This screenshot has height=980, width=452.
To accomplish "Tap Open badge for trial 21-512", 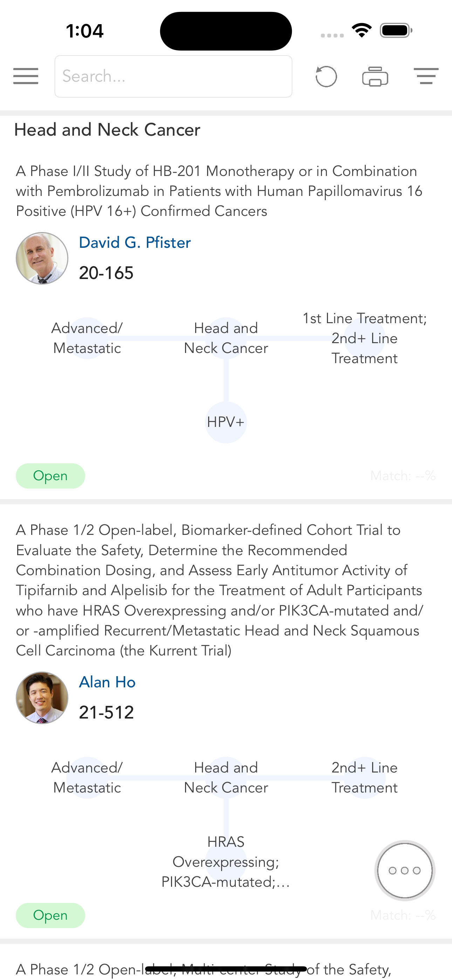I will [x=50, y=915].
